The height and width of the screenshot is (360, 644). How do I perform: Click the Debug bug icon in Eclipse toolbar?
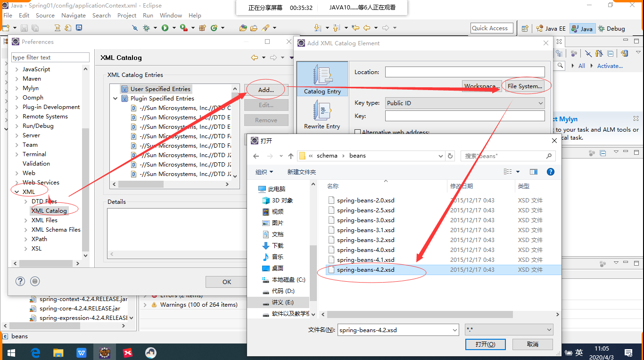click(147, 28)
